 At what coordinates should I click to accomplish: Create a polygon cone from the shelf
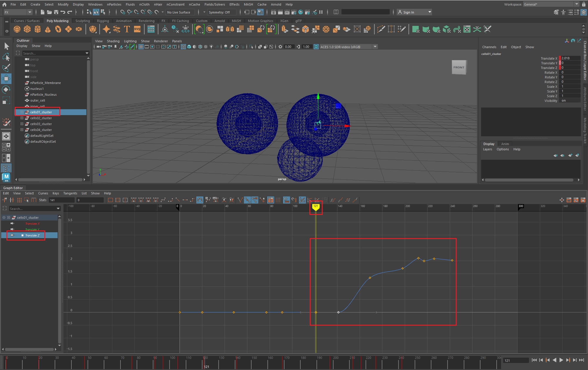click(48, 29)
